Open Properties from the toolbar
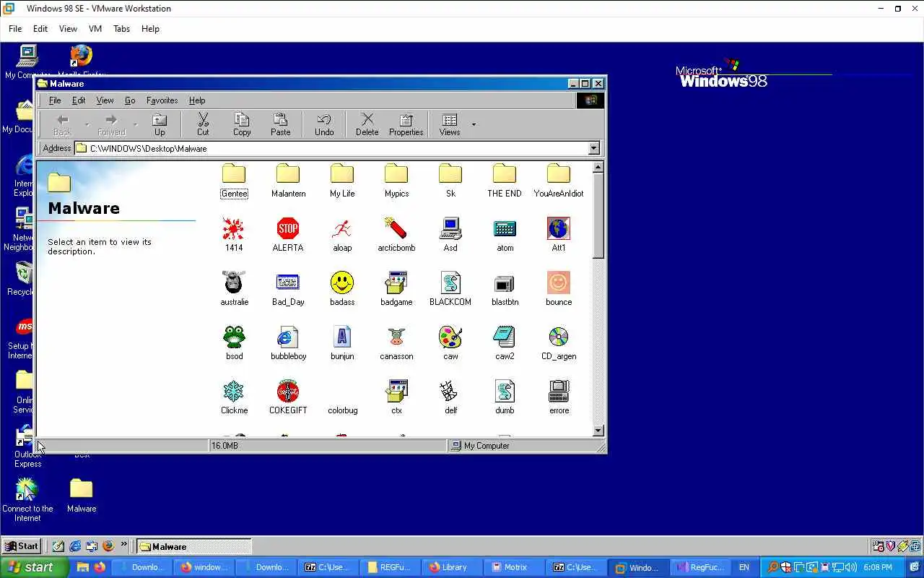The image size is (924, 578). tap(406, 124)
